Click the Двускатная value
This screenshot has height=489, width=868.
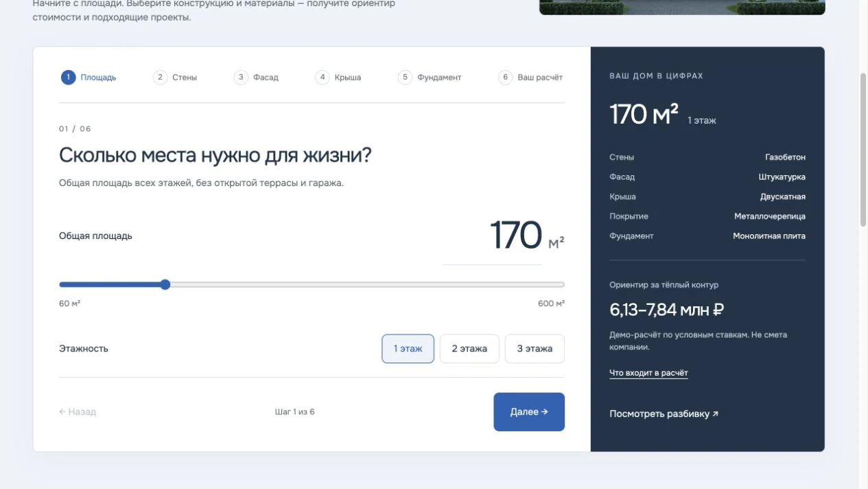(783, 196)
